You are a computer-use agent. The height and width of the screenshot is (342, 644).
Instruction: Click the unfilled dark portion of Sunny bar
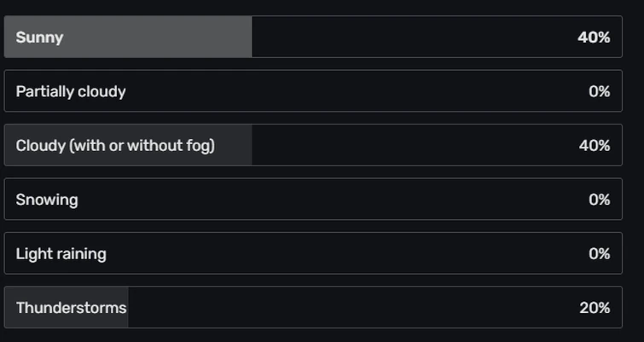pyautogui.click(x=409, y=38)
